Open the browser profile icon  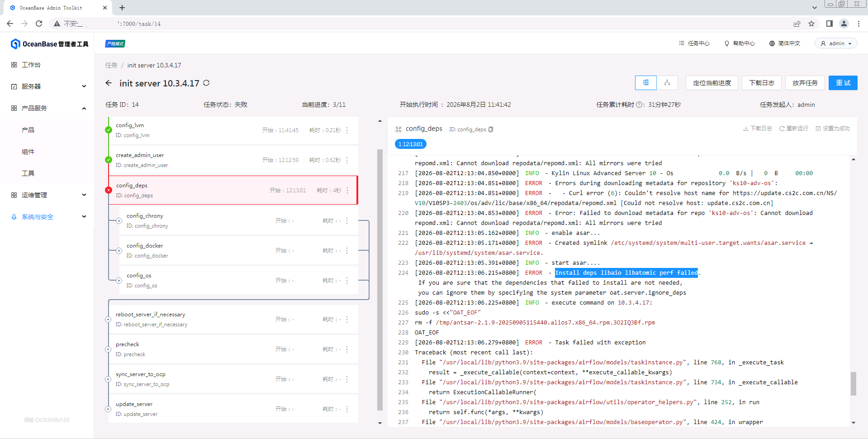844,24
